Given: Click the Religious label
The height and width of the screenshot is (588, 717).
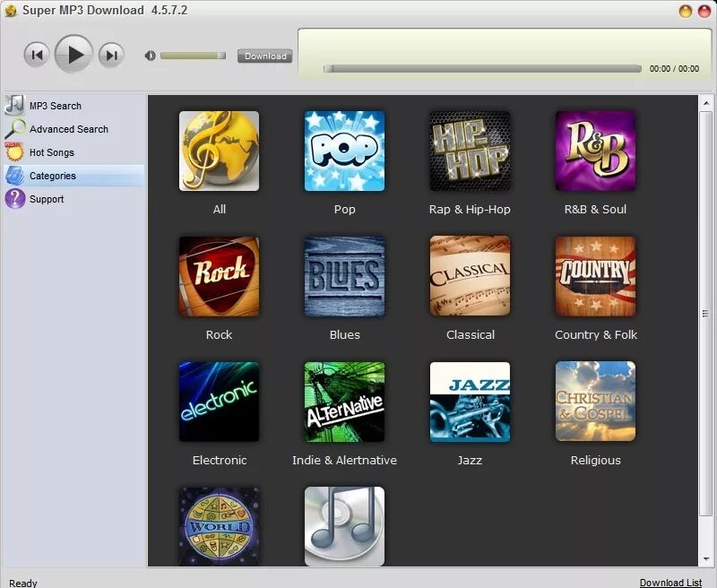Looking at the screenshot, I should (596, 460).
